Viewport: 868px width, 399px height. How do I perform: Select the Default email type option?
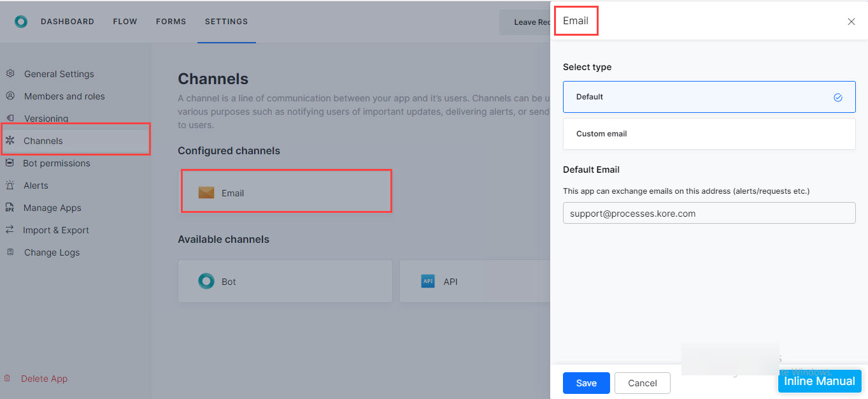tap(709, 97)
